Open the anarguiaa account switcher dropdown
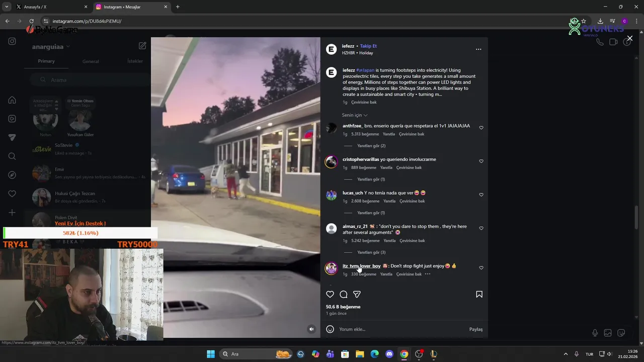 [51, 47]
